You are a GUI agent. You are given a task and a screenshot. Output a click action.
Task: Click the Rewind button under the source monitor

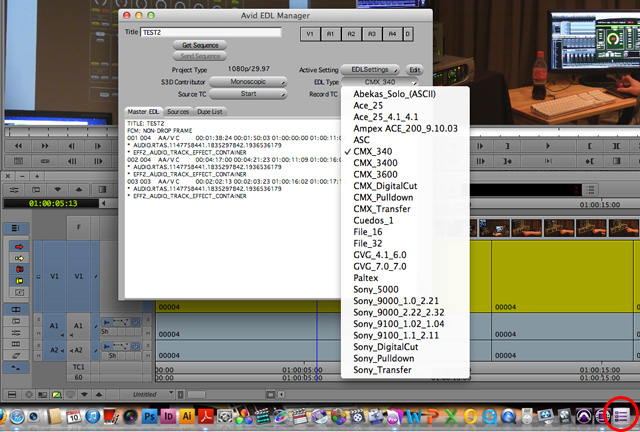18,146
